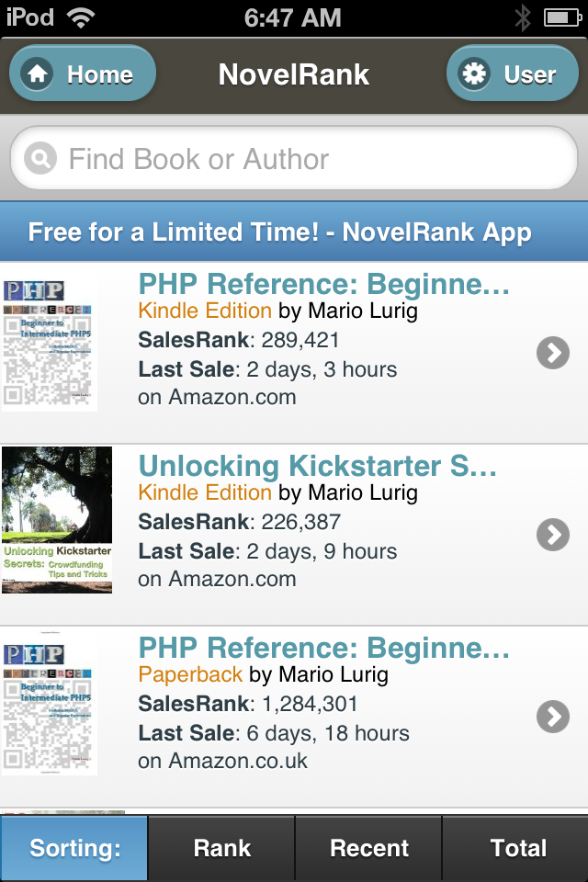Sort the book list by Rank

coord(221,848)
